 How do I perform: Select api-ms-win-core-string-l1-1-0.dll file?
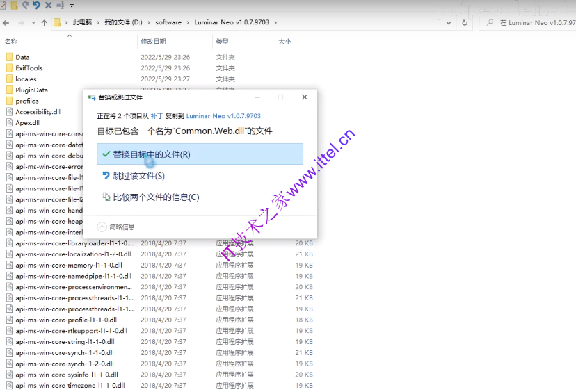click(x=65, y=342)
